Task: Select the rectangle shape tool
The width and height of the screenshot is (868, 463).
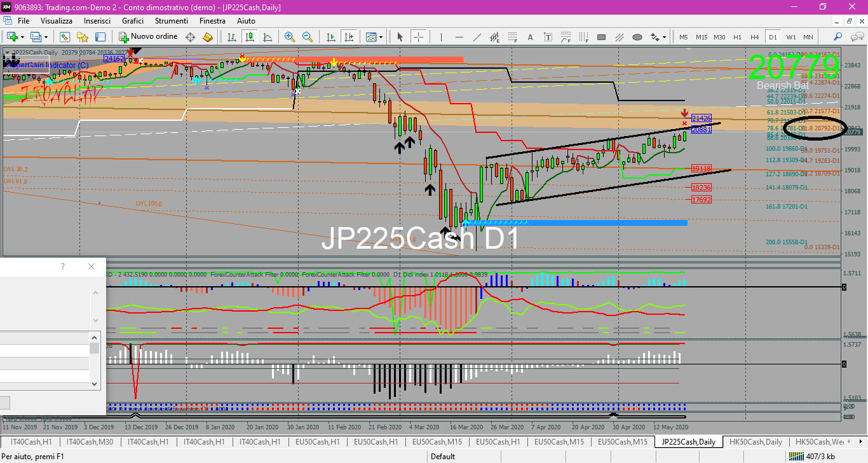Action: click(x=601, y=37)
